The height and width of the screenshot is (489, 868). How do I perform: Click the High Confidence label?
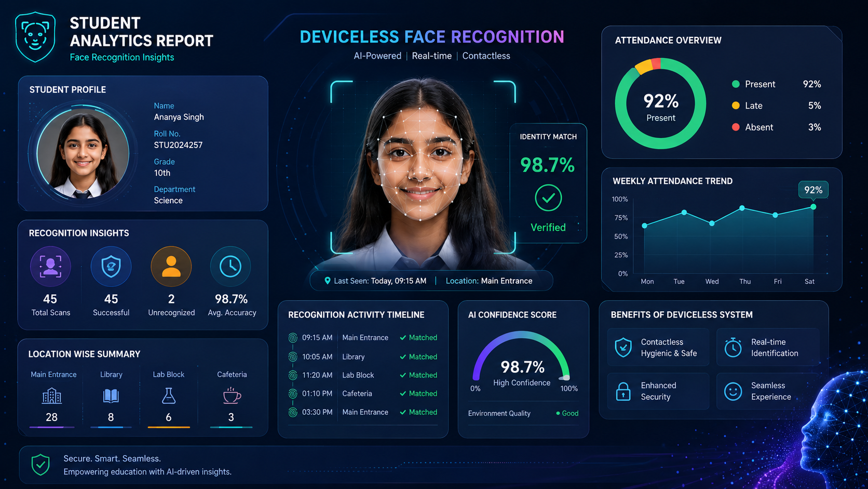point(522,383)
